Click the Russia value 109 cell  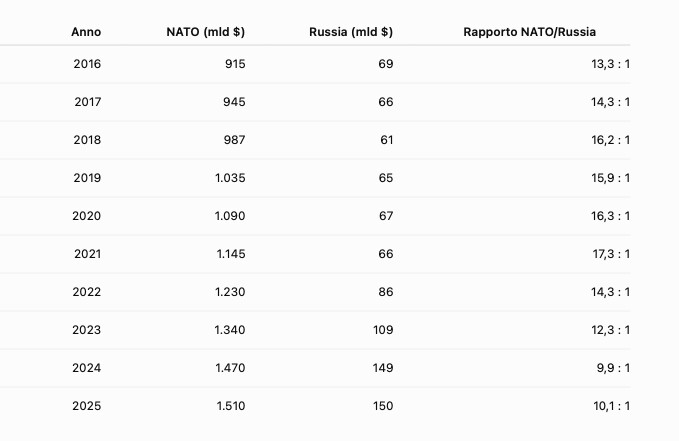click(383, 330)
